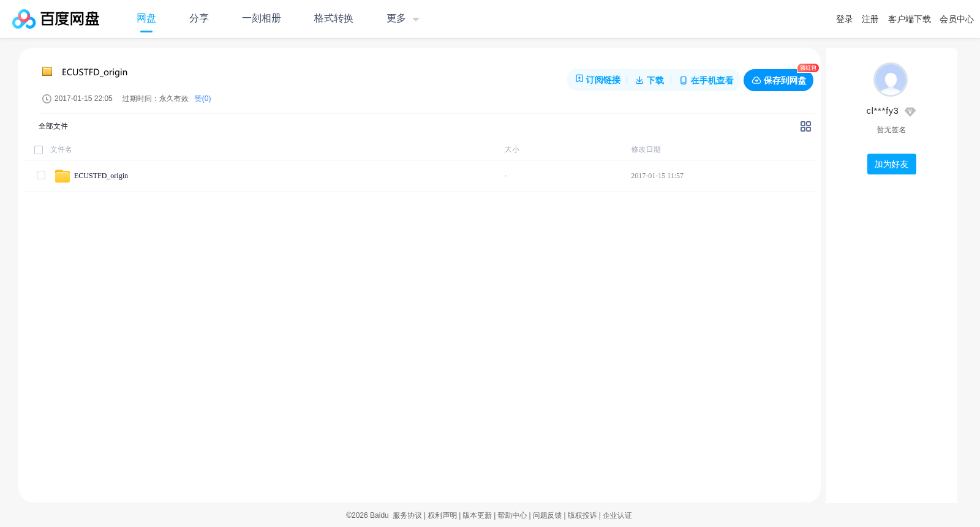
Task: Switch to grid view icon
Action: tap(805, 126)
